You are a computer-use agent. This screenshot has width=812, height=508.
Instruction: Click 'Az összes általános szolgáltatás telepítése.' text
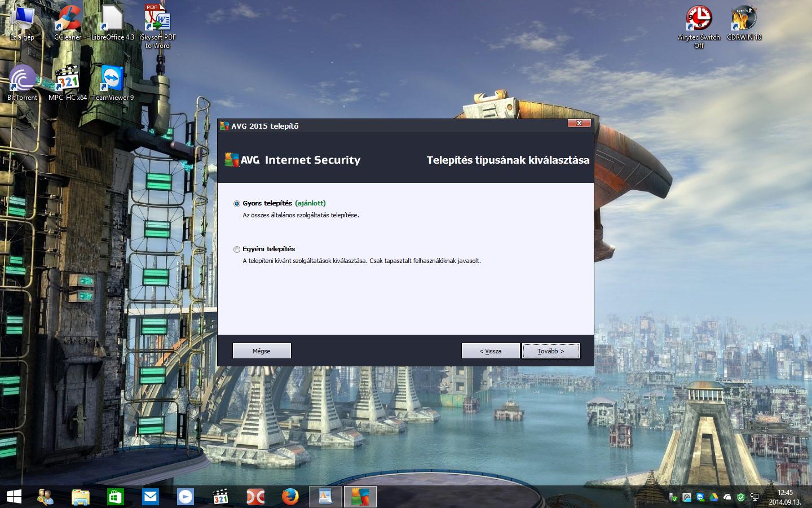[x=301, y=215]
